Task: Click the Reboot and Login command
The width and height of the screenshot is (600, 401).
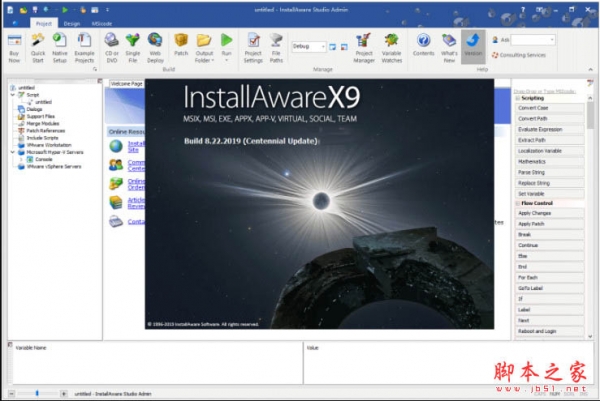Action: point(549,331)
